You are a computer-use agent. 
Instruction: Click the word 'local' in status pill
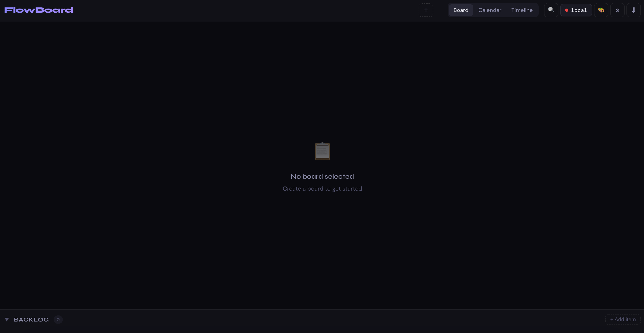coord(578,10)
